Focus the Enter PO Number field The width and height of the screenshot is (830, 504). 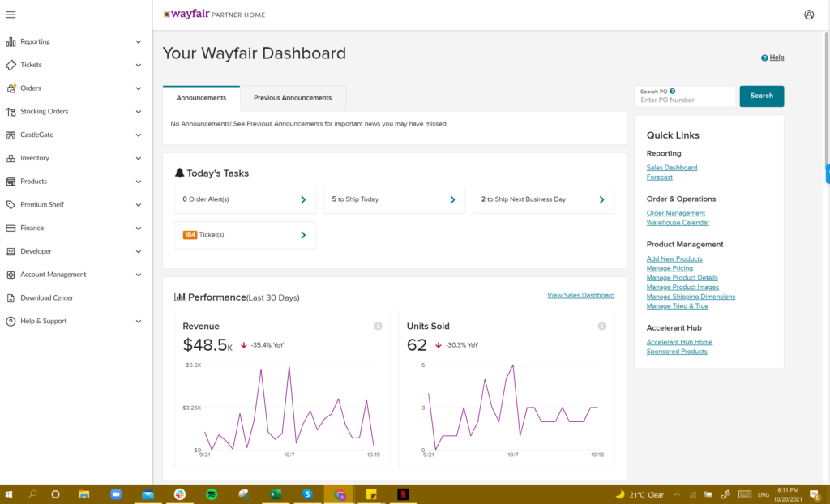685,96
